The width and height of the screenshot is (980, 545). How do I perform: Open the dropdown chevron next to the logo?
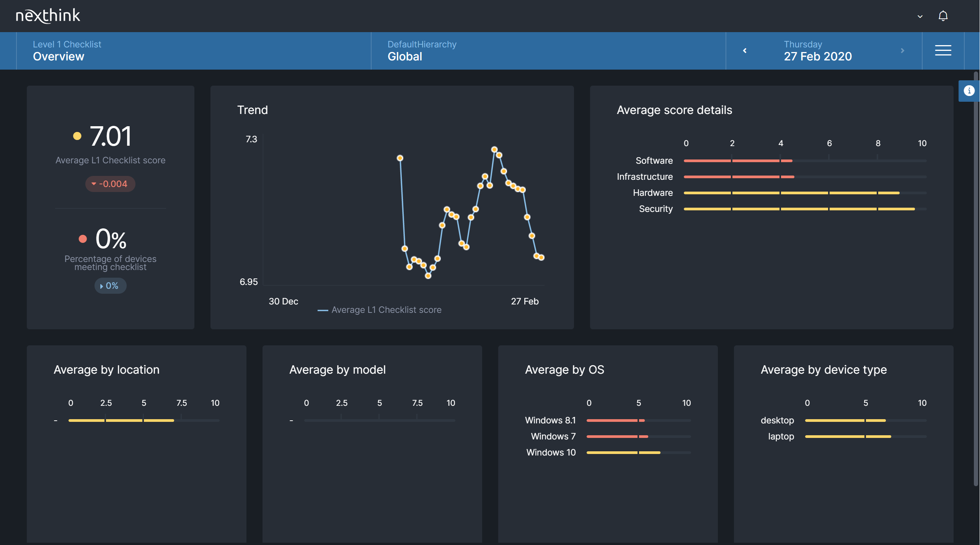pyautogui.click(x=920, y=16)
